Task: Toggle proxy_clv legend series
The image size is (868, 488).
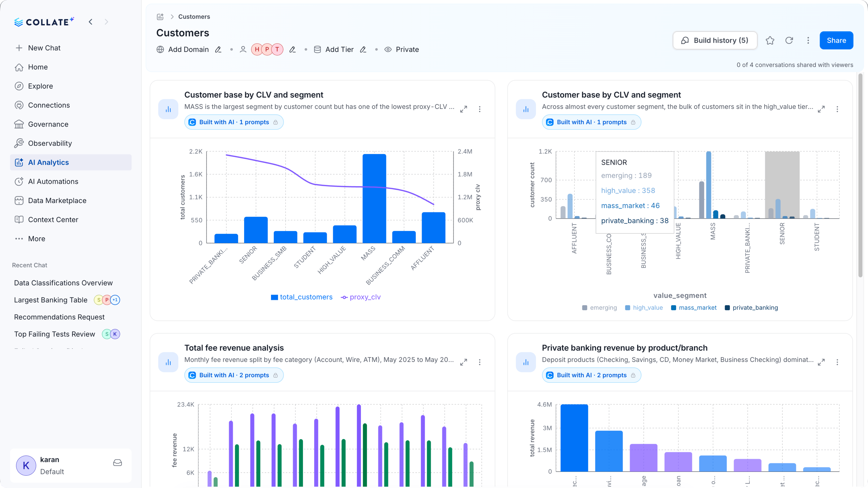Action: point(361,297)
